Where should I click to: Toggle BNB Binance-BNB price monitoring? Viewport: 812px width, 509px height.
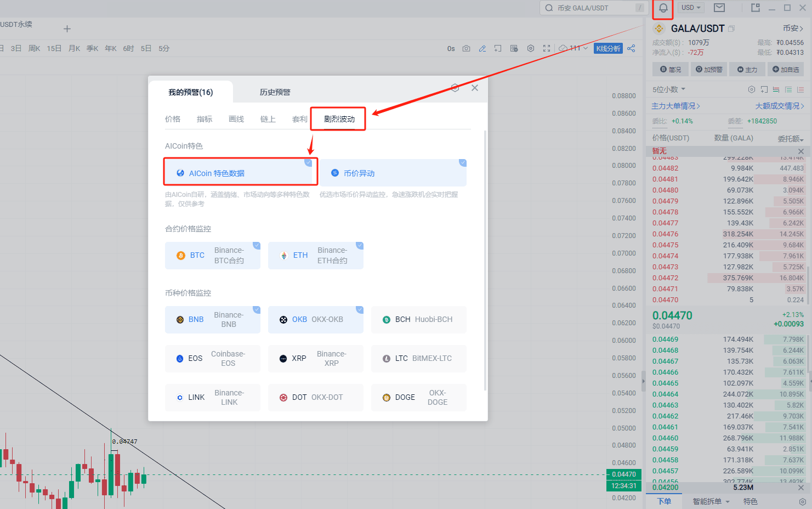coord(213,320)
